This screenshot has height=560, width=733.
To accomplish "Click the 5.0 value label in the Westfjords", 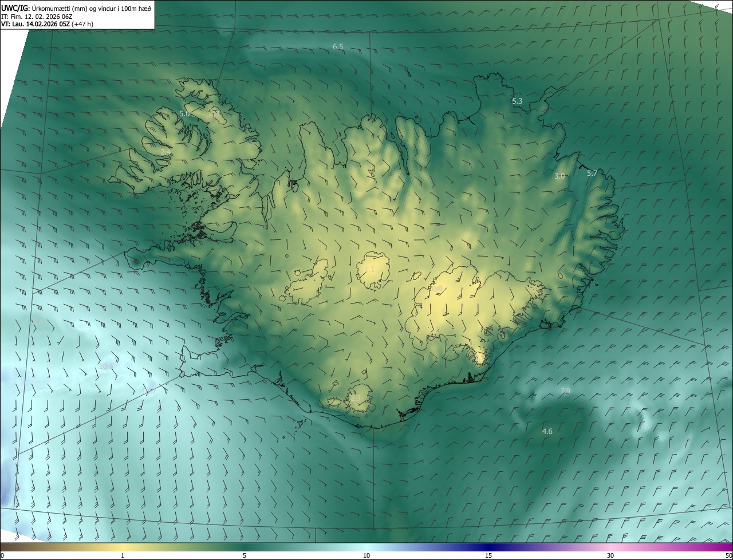I will click(184, 114).
